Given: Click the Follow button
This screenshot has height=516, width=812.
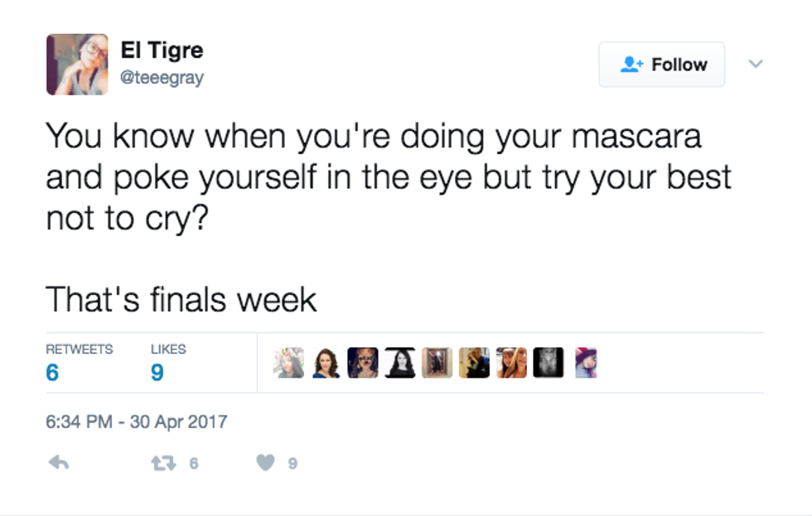Looking at the screenshot, I should (x=661, y=65).
